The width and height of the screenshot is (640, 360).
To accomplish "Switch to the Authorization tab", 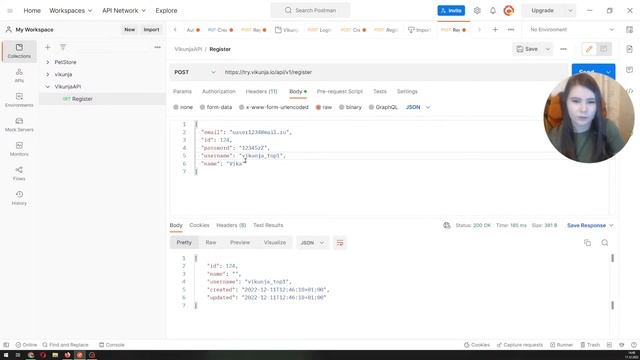I will click(x=219, y=91).
